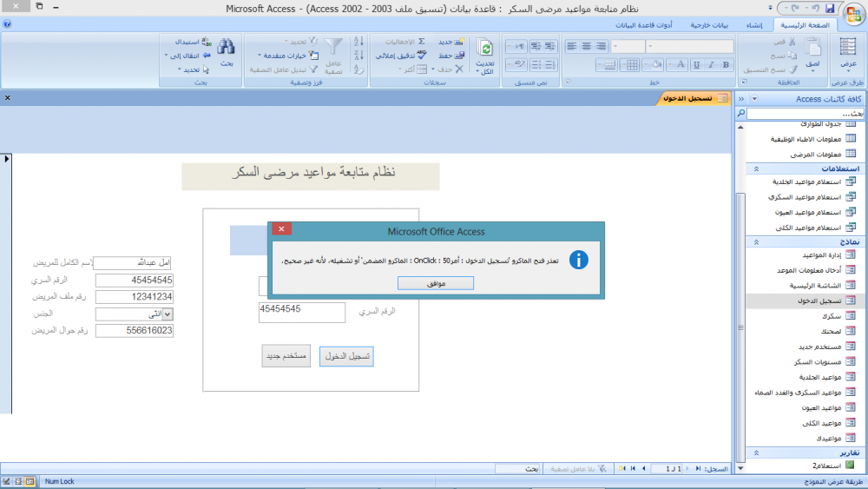
Task: Click the binoculars Find (بحث) icon
Action: click(x=227, y=47)
